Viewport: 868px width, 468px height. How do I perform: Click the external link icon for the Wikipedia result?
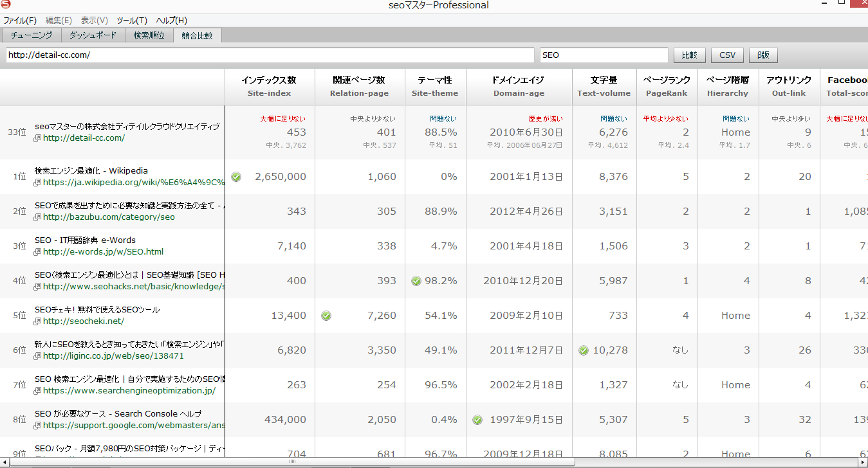pyautogui.click(x=38, y=183)
